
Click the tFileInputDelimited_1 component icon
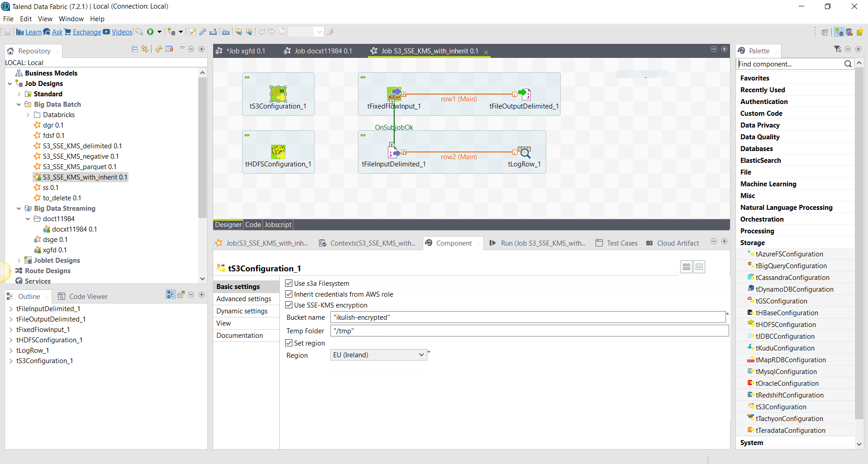(393, 152)
